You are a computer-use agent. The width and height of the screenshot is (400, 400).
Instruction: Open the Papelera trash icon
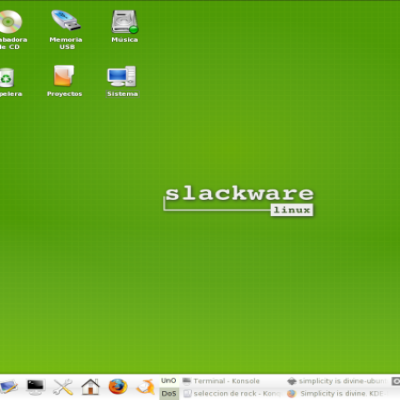pos(7,77)
